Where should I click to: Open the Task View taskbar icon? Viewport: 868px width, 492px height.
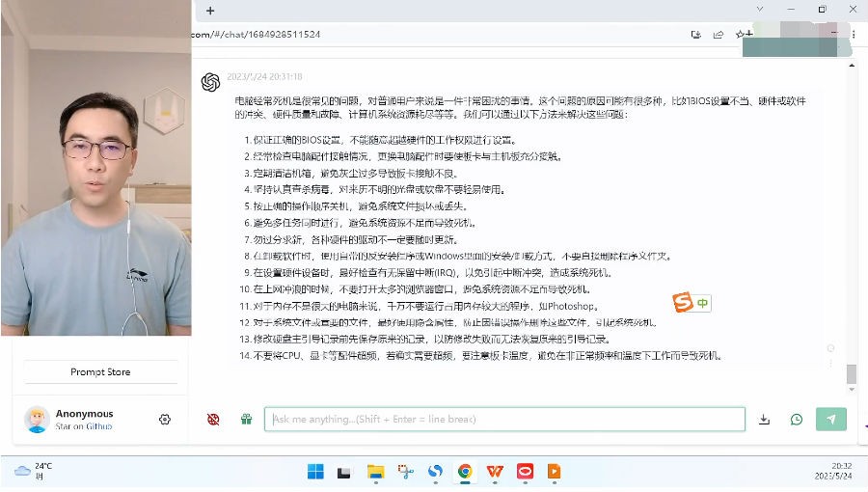tap(343, 472)
